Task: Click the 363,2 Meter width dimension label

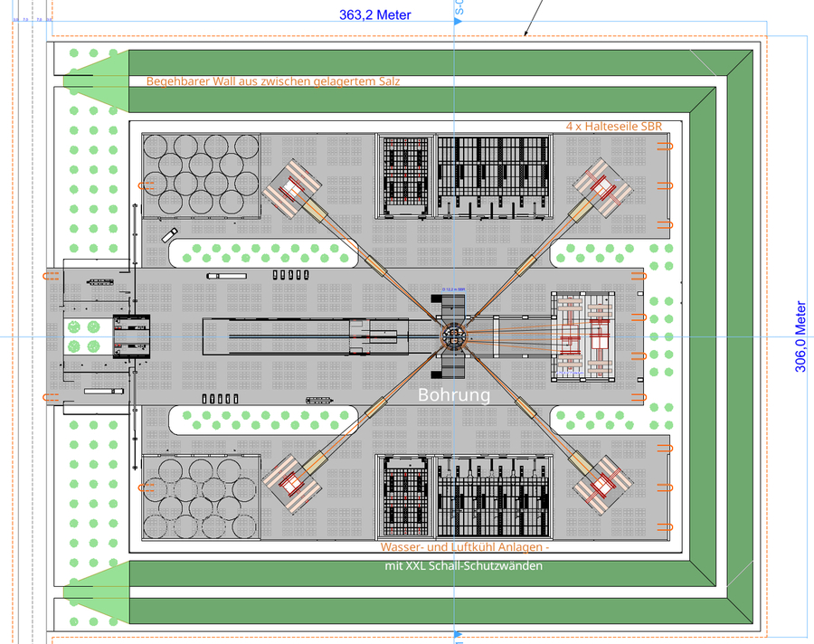Action: [374, 14]
